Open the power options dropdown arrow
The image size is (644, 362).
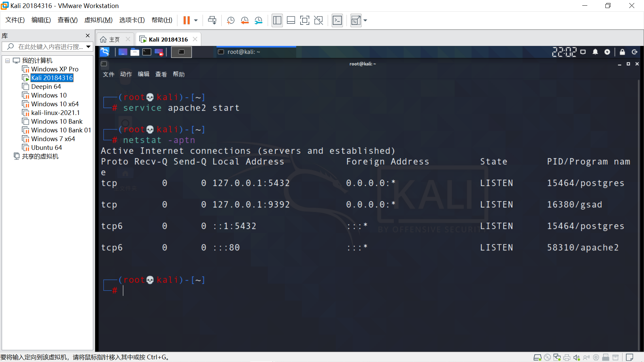coord(196,20)
